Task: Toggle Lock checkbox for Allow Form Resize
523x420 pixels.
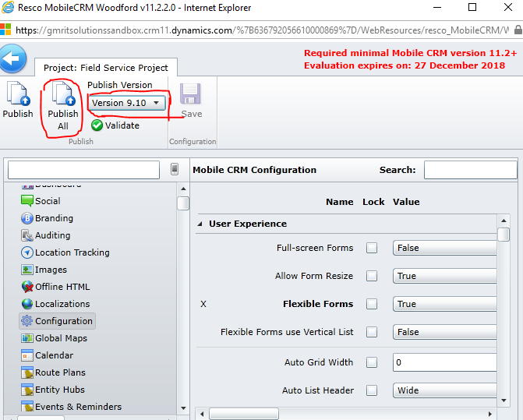Action: pos(372,276)
